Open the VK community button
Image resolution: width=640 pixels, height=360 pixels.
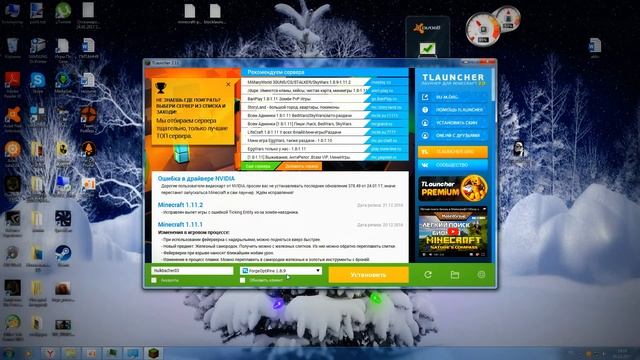[452, 165]
